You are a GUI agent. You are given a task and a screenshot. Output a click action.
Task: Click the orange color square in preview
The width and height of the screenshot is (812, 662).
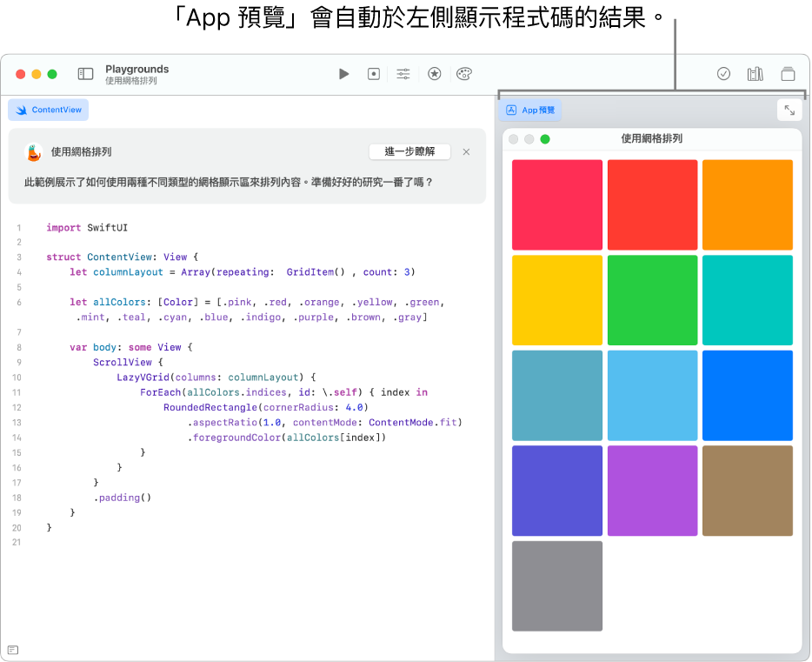coord(747,204)
